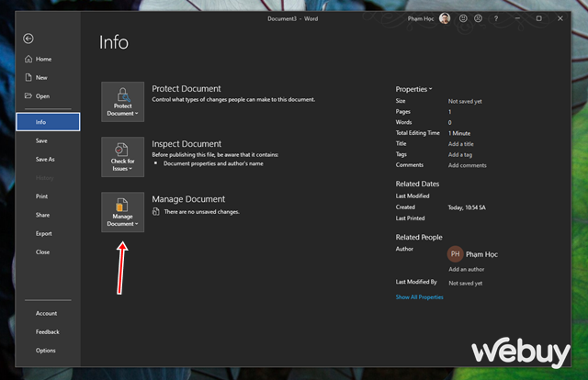Click the back arrow icon

tap(28, 39)
